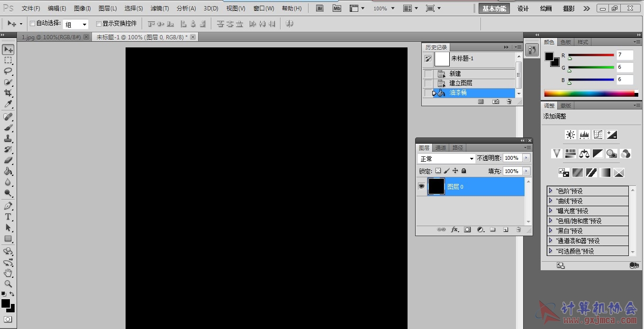Switch to the 通道 tab
Viewport: 644px width, 329px height.
[x=441, y=147]
